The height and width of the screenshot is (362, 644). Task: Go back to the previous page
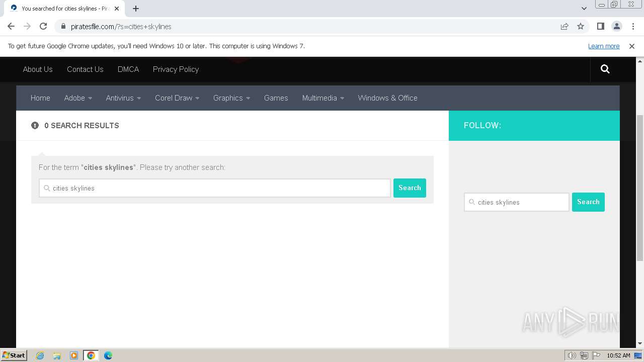click(x=11, y=26)
